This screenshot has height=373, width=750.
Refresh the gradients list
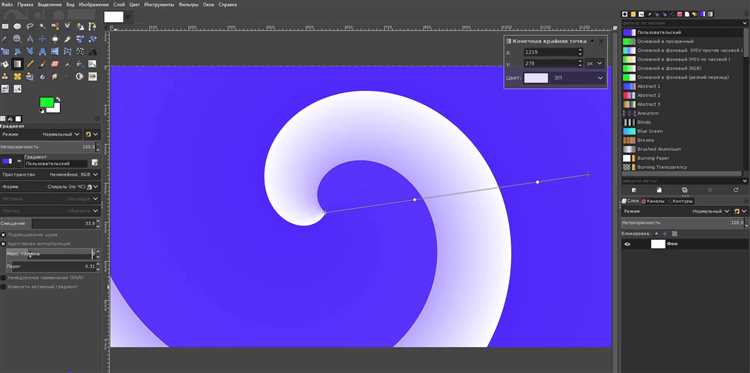point(736,190)
